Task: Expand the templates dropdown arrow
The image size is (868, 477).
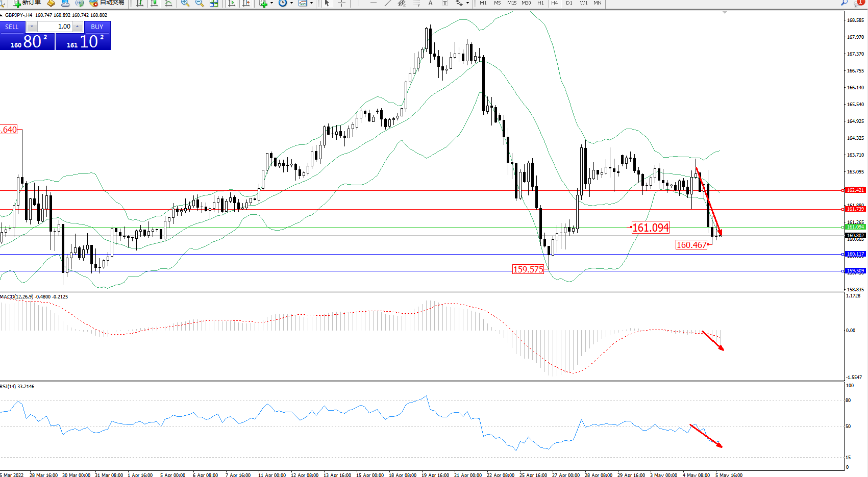Action: tap(311, 3)
